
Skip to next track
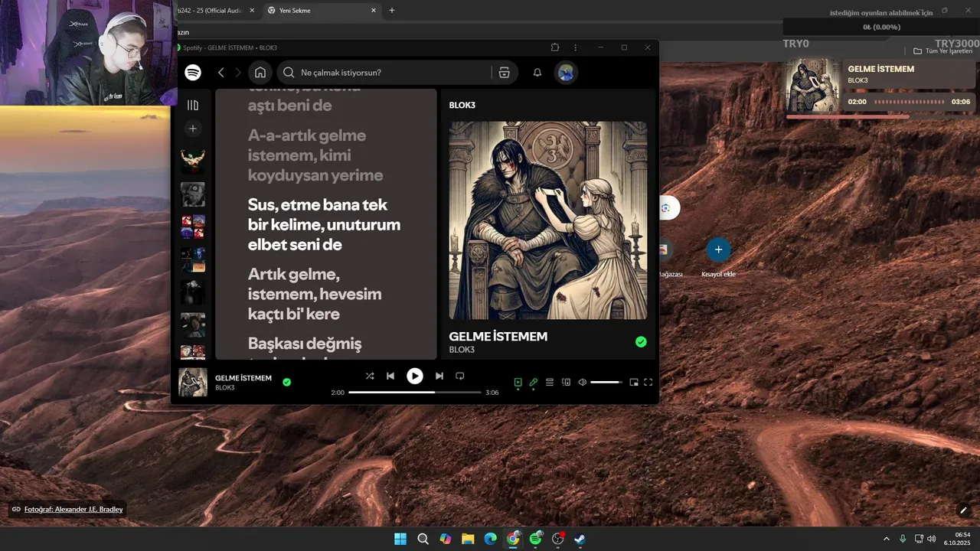pyautogui.click(x=439, y=376)
